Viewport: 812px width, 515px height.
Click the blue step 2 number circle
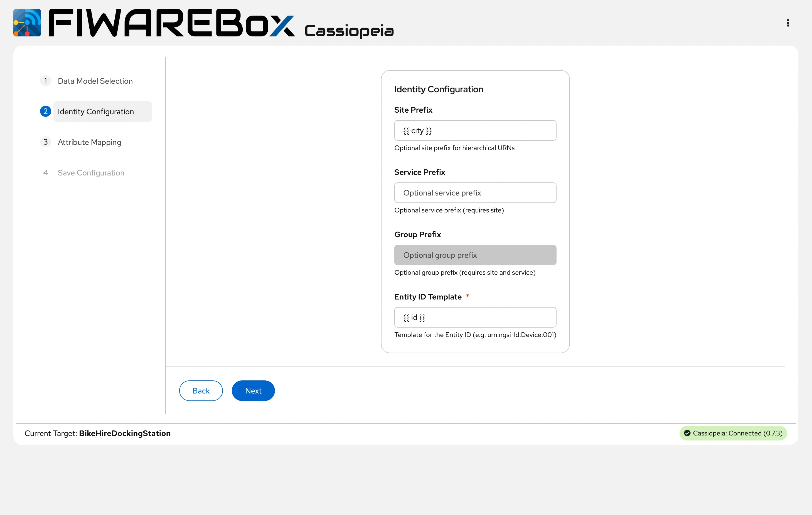[46, 111]
